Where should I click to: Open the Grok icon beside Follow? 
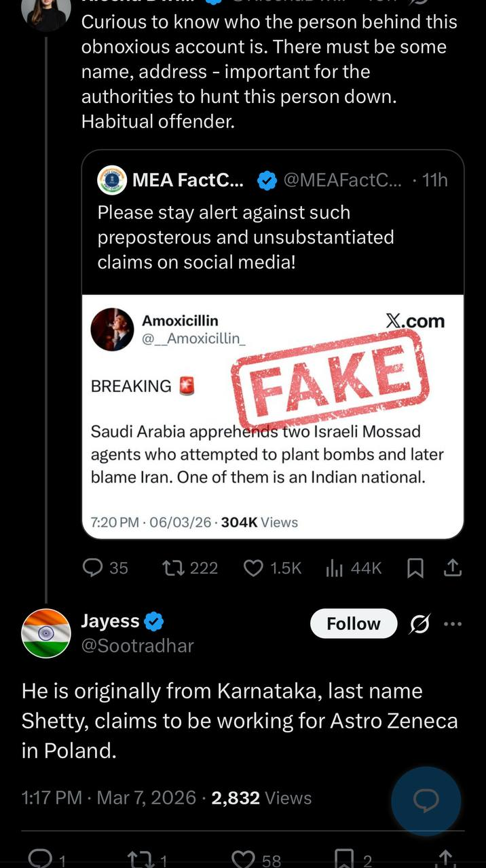pyautogui.click(x=420, y=624)
